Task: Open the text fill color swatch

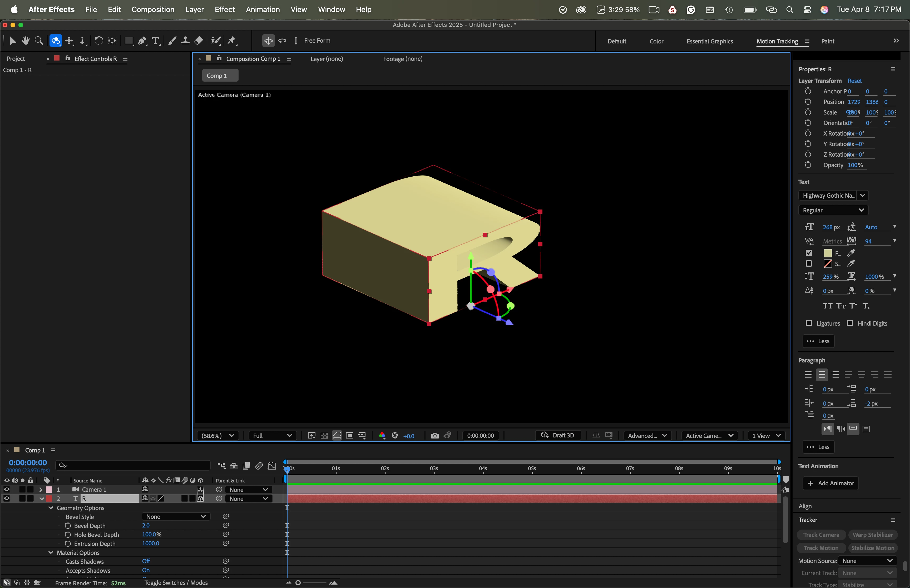Action: coord(828,253)
